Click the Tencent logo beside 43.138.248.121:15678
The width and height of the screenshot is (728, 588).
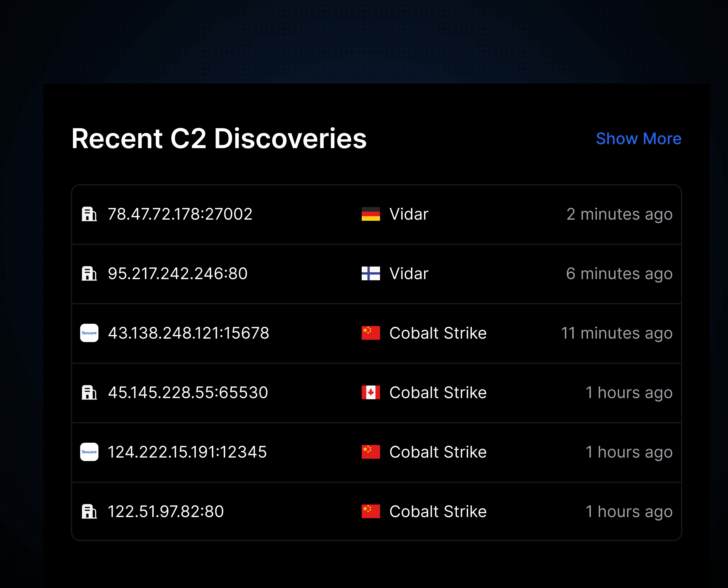click(89, 333)
